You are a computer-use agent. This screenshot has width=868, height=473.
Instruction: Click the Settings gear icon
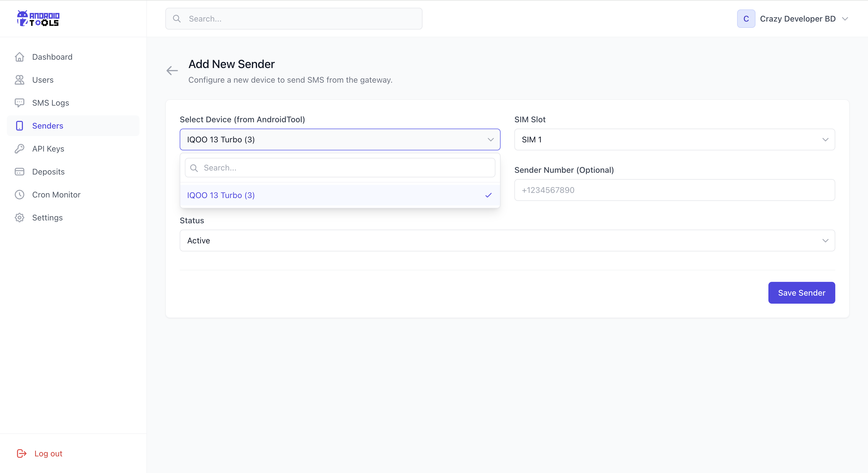20,218
